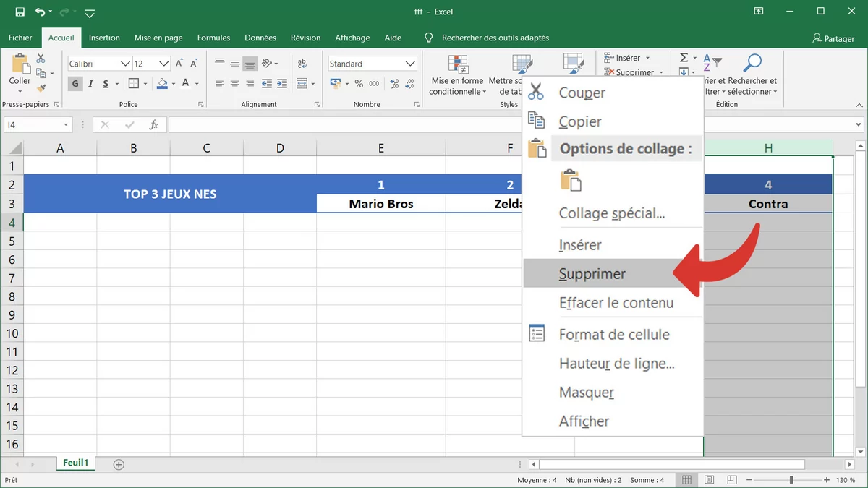Click the increase indent icon

281,84
